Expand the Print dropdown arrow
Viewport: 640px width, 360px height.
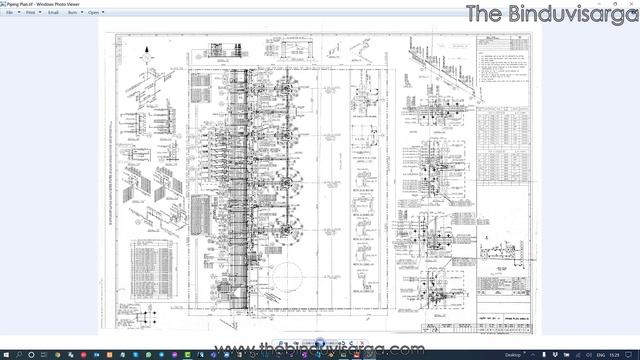(x=40, y=12)
